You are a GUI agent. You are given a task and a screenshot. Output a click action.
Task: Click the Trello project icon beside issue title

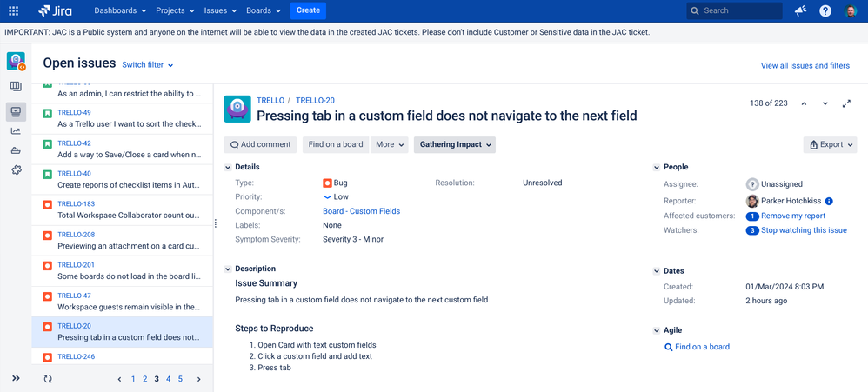[x=237, y=109]
